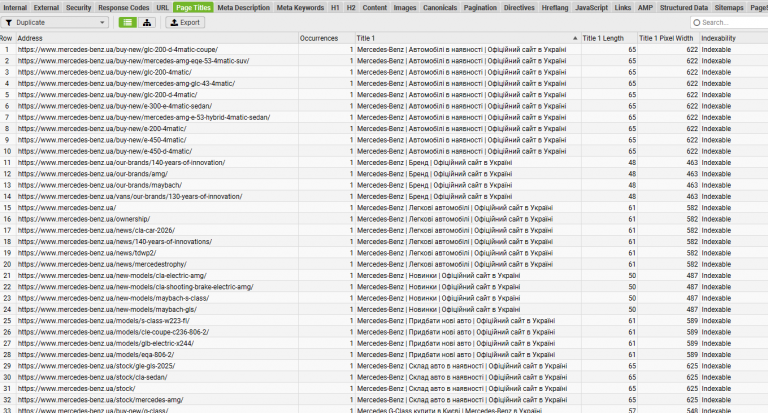The width and height of the screenshot is (768, 413).
Task: Sort by the Address column header
Action: [x=157, y=38]
